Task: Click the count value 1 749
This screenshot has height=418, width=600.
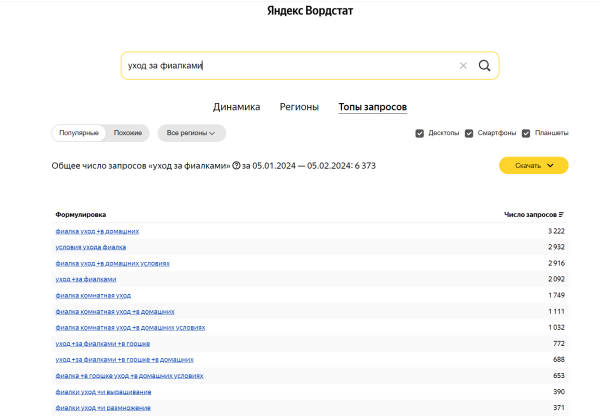Action: (556, 296)
